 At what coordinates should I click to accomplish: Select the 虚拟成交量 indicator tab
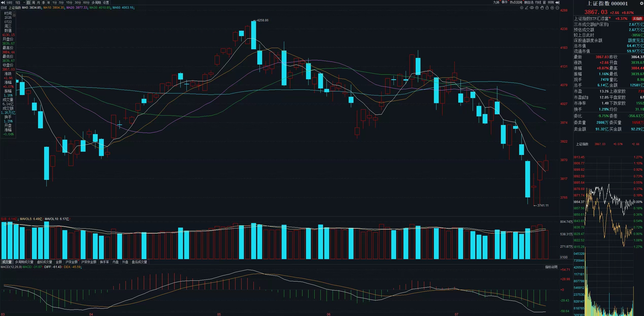pyautogui.click(x=44, y=262)
